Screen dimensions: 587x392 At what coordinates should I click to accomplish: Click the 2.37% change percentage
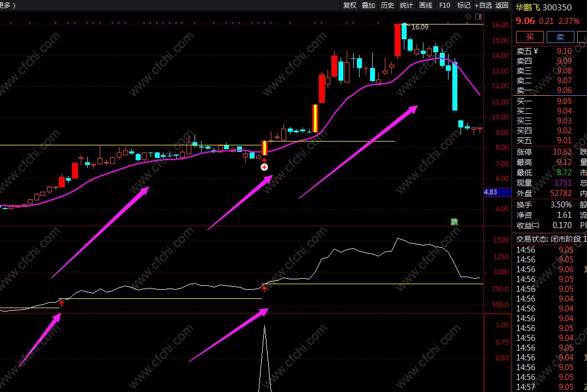(568, 21)
